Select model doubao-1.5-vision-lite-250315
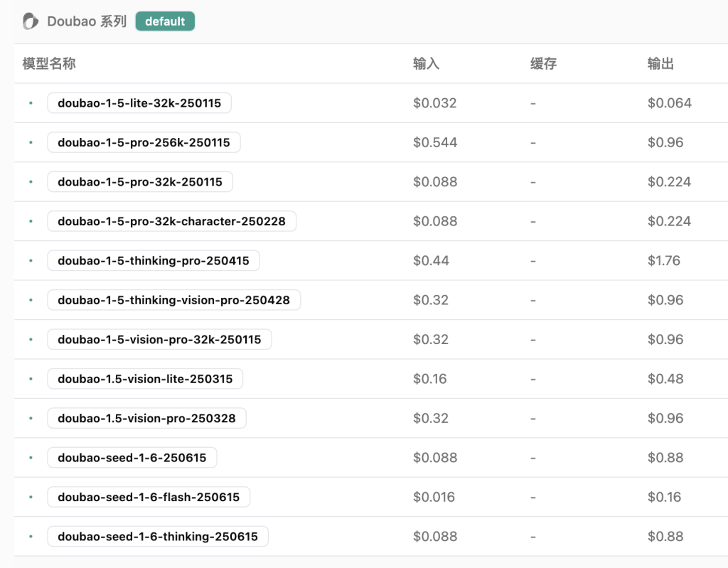 point(145,379)
